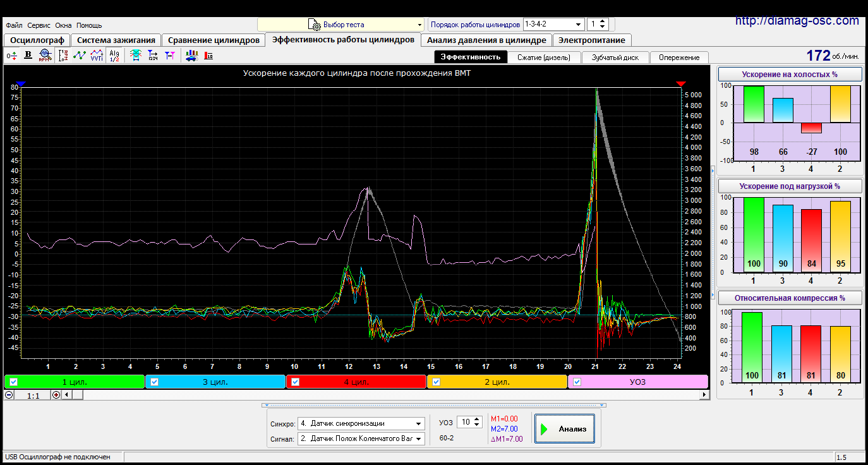
Task: Click the '60-2' disc type label
Action: [446, 438]
